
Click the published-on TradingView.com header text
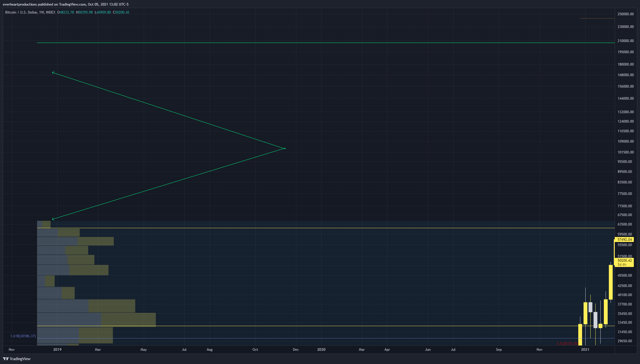[66, 4]
